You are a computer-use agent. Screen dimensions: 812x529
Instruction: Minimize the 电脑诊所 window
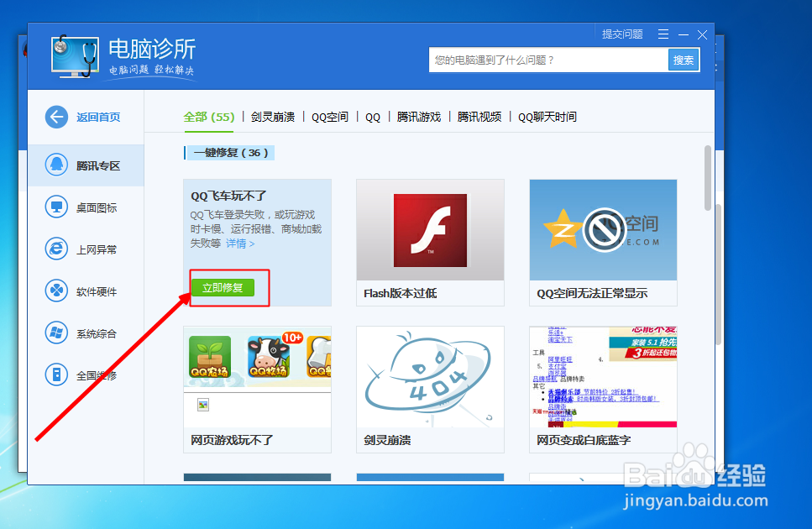pyautogui.click(x=684, y=34)
